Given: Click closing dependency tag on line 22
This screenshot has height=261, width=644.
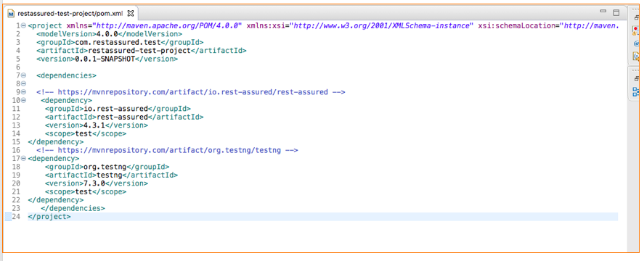Looking at the screenshot, I should [x=55, y=200].
